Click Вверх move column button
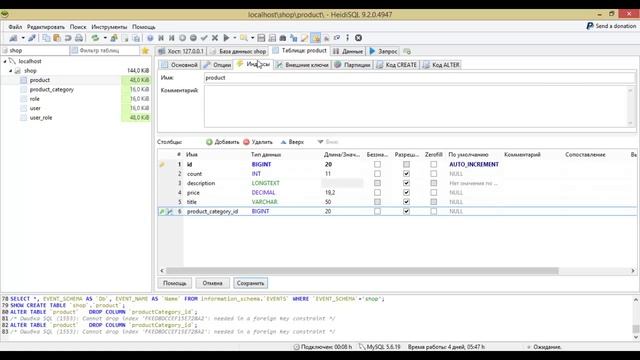This screenshot has height=360, width=640. (292, 142)
